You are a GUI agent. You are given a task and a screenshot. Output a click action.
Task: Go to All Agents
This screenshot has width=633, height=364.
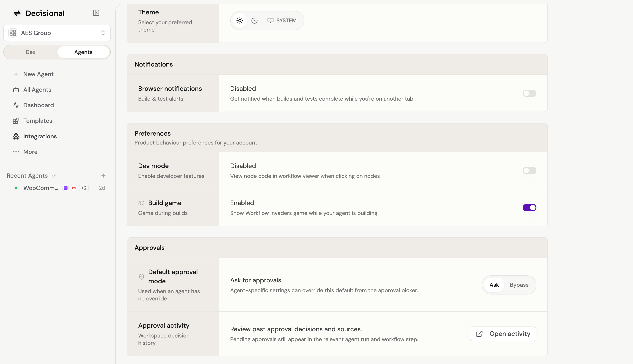pos(37,89)
